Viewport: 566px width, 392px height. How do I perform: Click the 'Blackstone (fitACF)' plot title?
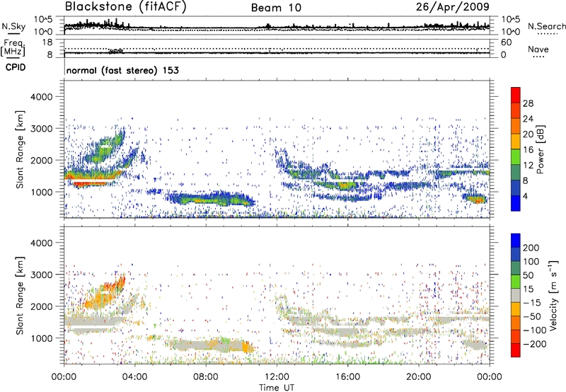[x=126, y=6]
